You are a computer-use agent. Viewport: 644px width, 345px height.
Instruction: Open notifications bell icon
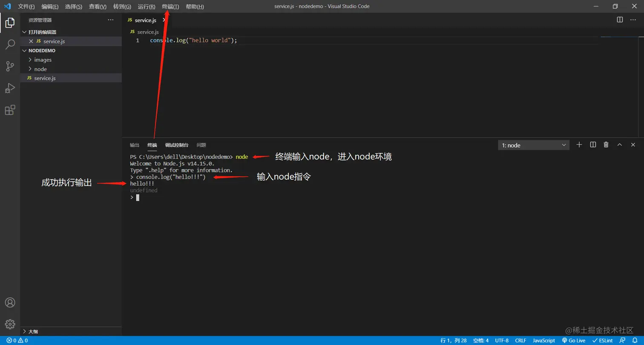pyautogui.click(x=634, y=340)
